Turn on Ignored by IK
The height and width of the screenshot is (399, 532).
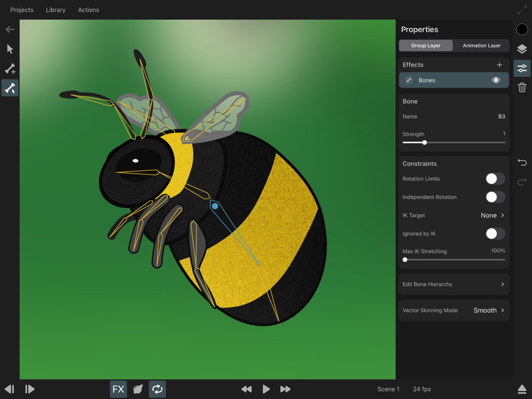495,233
